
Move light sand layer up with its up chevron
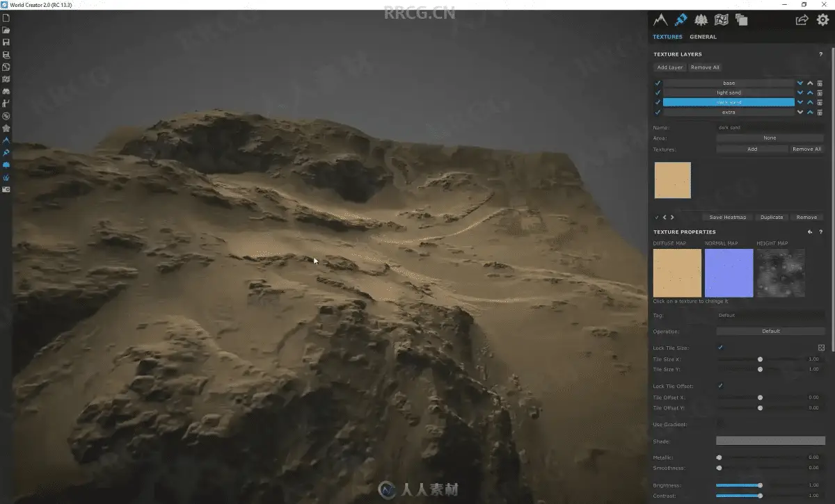[x=810, y=92]
